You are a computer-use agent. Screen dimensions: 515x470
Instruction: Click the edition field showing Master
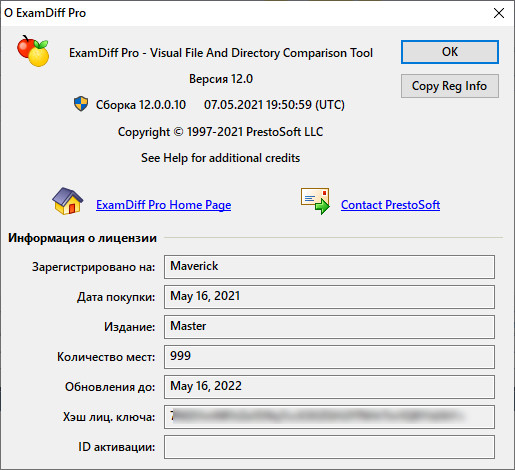pyautogui.click(x=329, y=327)
